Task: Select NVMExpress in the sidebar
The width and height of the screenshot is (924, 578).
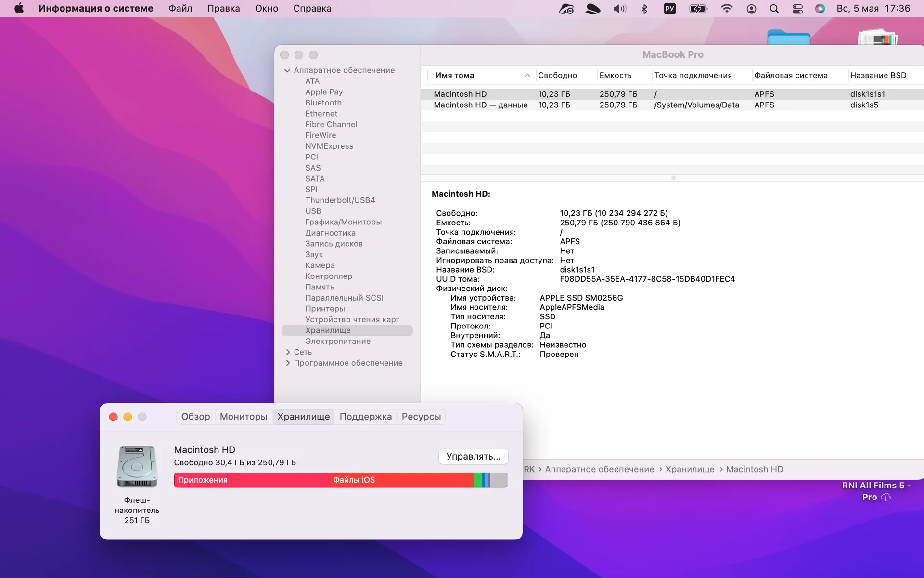Action: [329, 146]
